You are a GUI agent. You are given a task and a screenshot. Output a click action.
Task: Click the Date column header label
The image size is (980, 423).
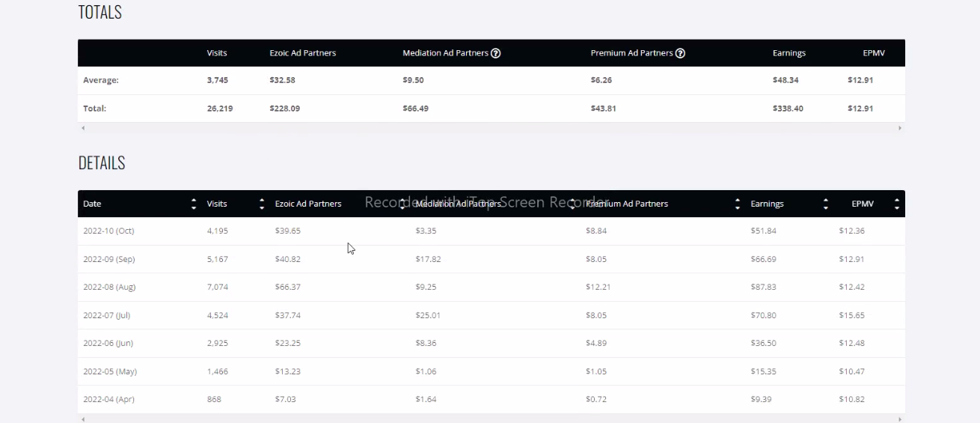(x=92, y=204)
